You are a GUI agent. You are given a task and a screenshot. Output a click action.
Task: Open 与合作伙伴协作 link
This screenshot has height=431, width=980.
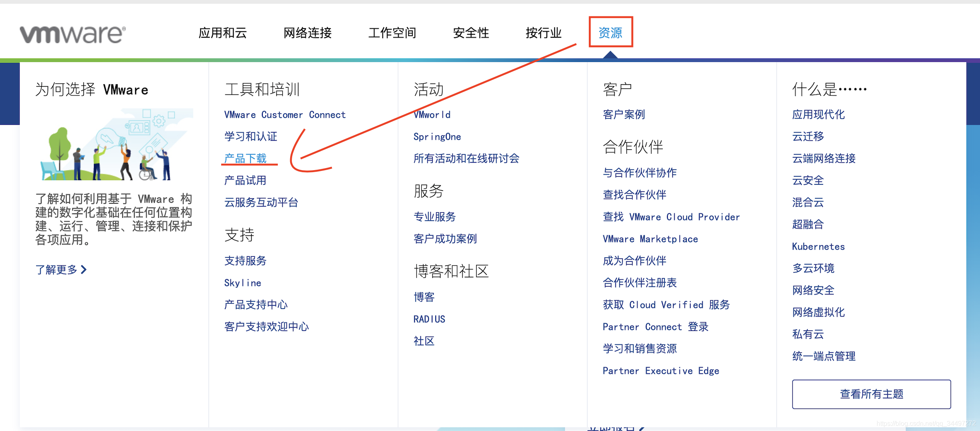click(x=640, y=173)
